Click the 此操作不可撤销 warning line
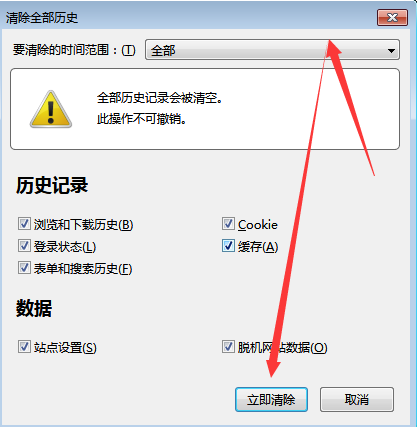 click(x=141, y=119)
